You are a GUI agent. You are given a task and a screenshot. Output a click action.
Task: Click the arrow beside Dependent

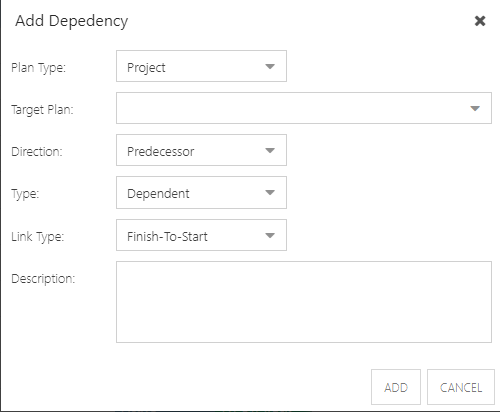tap(270, 192)
